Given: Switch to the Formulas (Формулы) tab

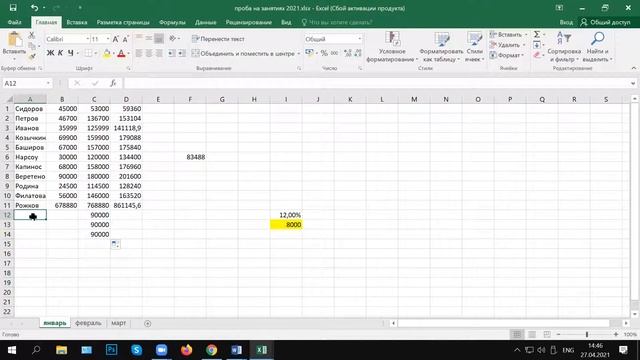Looking at the screenshot, I should tap(172, 22).
